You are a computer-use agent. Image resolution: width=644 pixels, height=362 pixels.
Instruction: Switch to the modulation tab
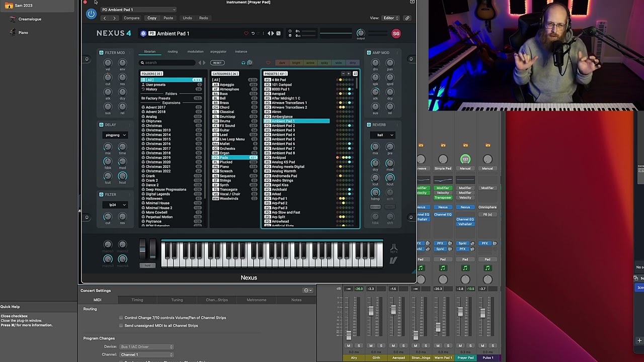tap(195, 52)
